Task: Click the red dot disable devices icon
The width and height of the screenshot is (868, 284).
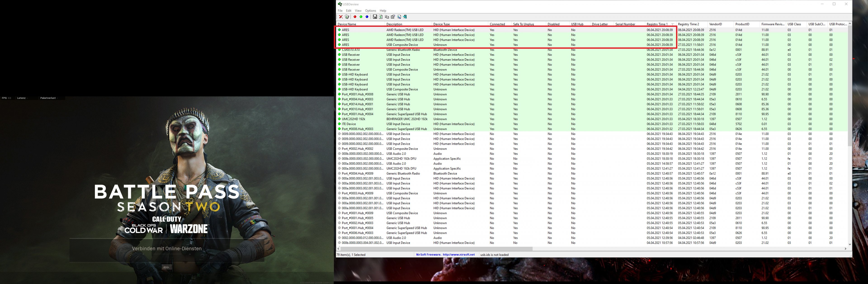Action: click(355, 17)
